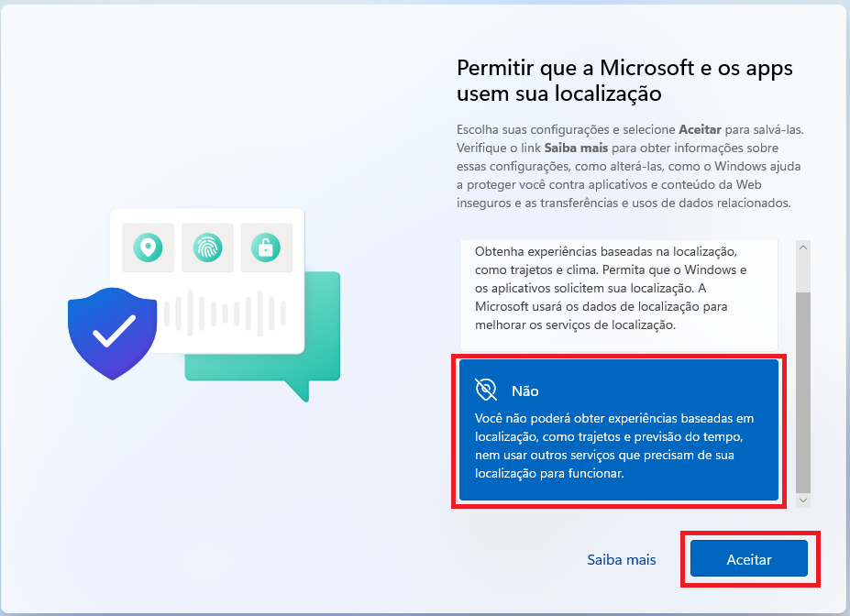
Task: Open the Saiba mais link
Action: [622, 560]
